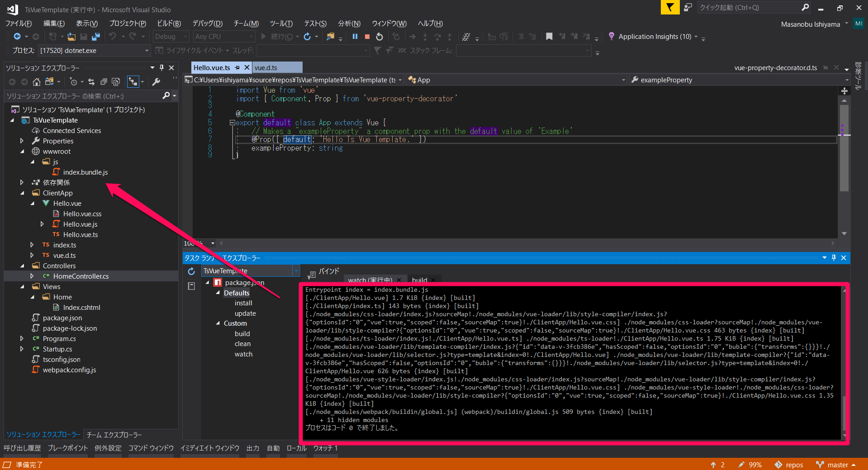This screenshot has height=470, width=868.
Task: Click the Pause debugging icon
Action: [x=355, y=37]
